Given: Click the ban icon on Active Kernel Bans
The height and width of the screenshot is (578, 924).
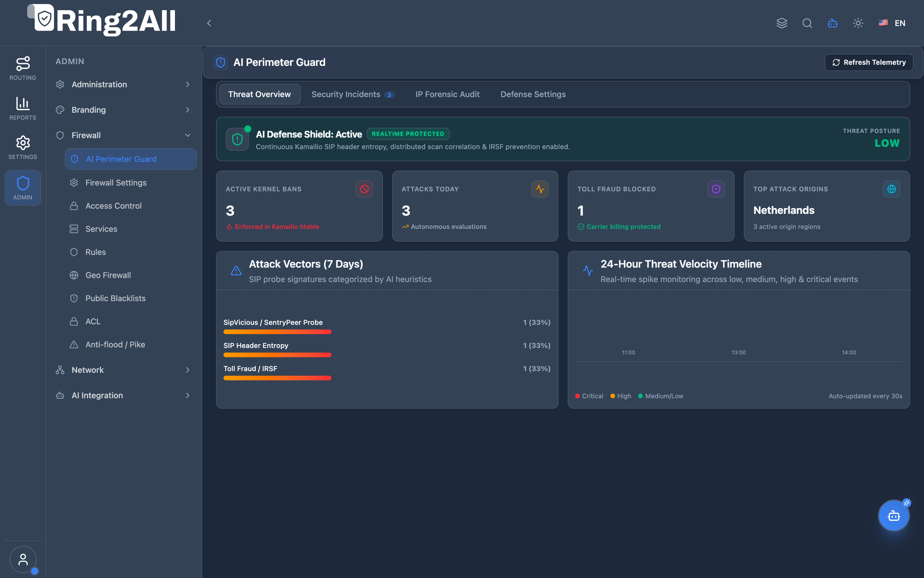Looking at the screenshot, I should pyautogui.click(x=364, y=189).
